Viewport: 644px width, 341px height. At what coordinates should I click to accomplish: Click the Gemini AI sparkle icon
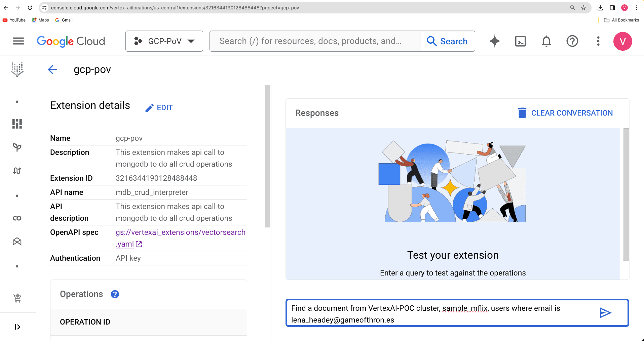pyautogui.click(x=494, y=41)
